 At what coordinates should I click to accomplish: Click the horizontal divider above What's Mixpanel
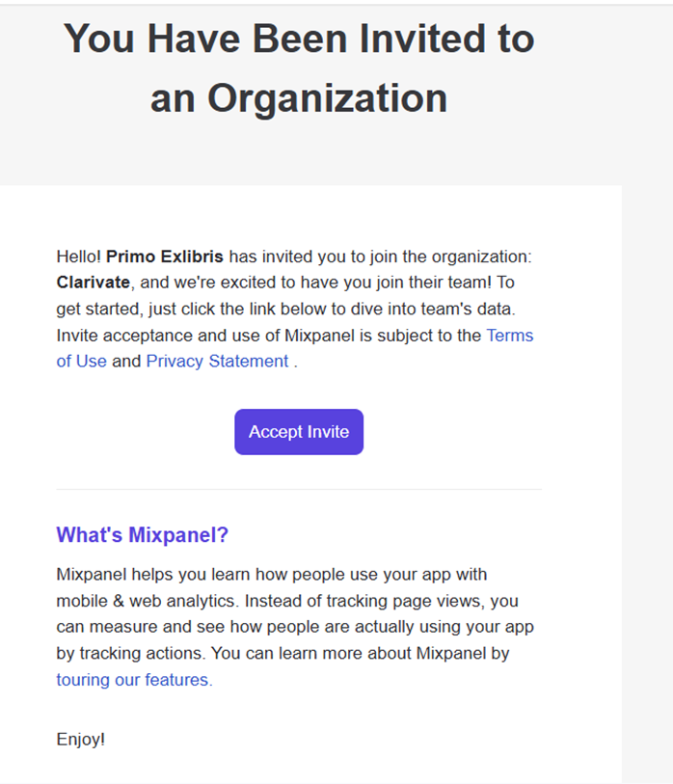tap(299, 488)
